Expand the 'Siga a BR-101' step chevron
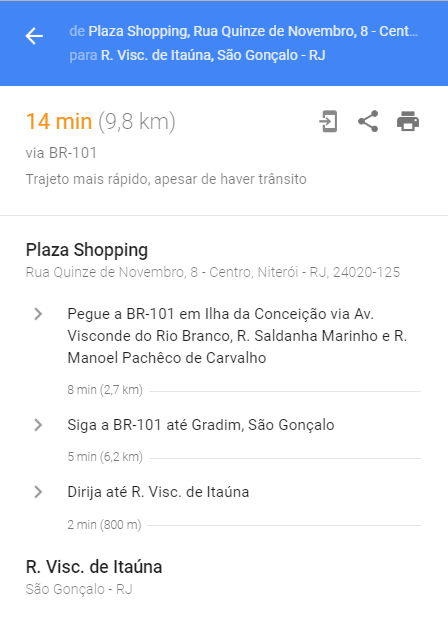 38,425
